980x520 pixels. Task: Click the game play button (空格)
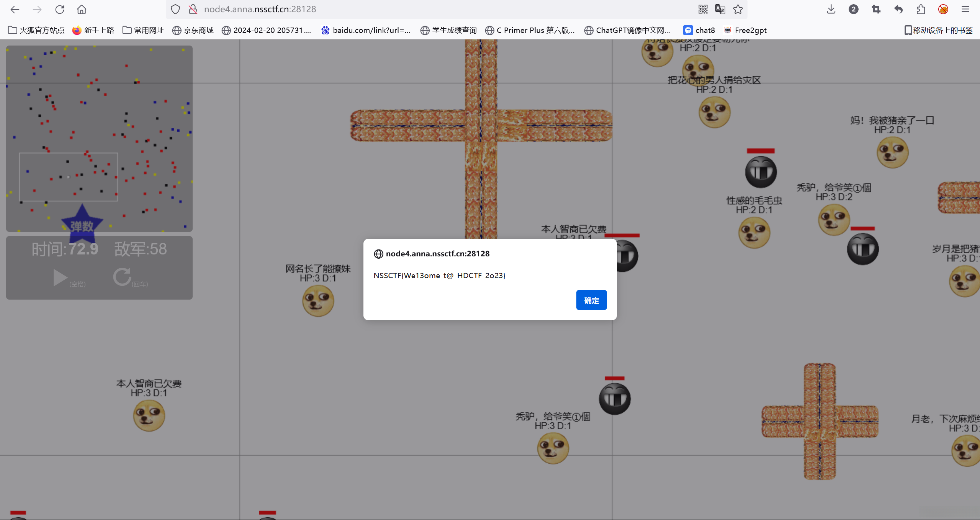[x=60, y=278]
